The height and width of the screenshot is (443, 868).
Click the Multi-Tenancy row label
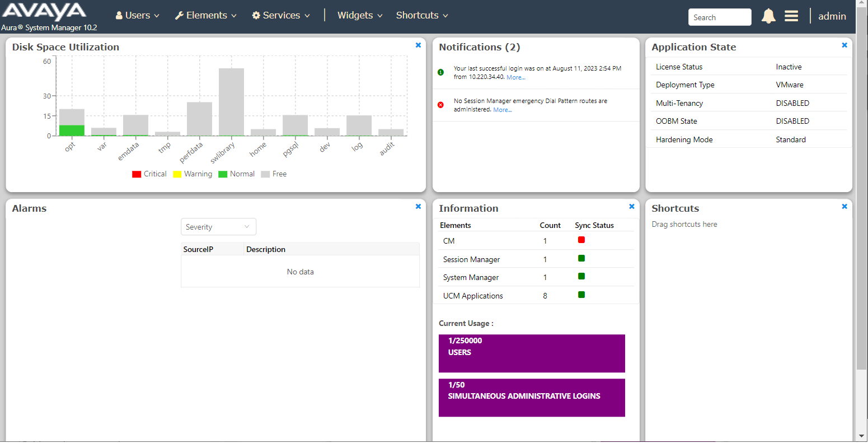(679, 103)
